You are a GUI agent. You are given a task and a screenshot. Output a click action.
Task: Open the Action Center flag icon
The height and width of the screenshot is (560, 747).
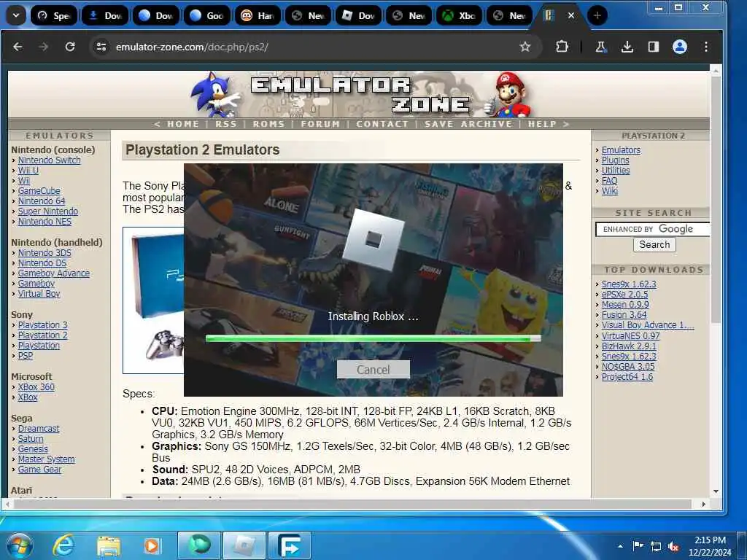638,545
